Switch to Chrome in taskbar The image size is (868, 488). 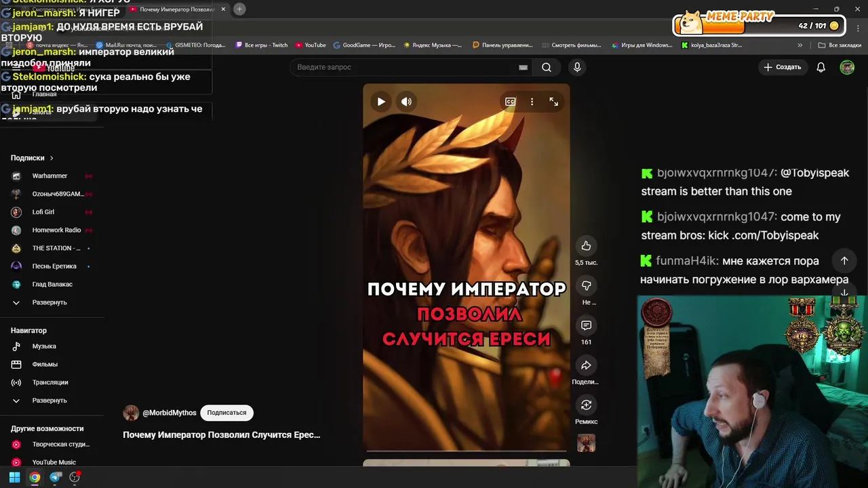coord(35,477)
